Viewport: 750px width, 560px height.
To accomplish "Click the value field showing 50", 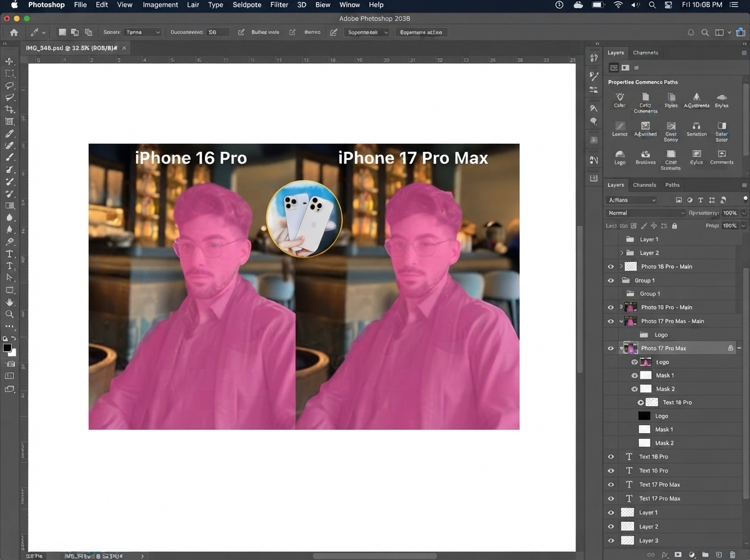I will point(218,32).
